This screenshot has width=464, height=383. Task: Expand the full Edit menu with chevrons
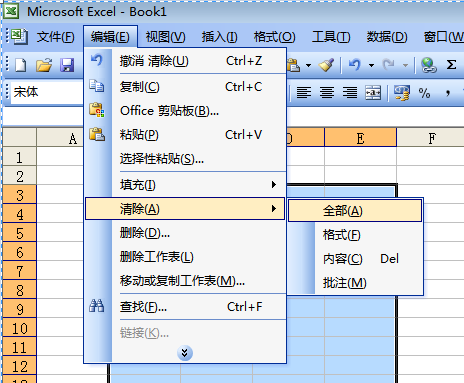pyautogui.click(x=185, y=353)
